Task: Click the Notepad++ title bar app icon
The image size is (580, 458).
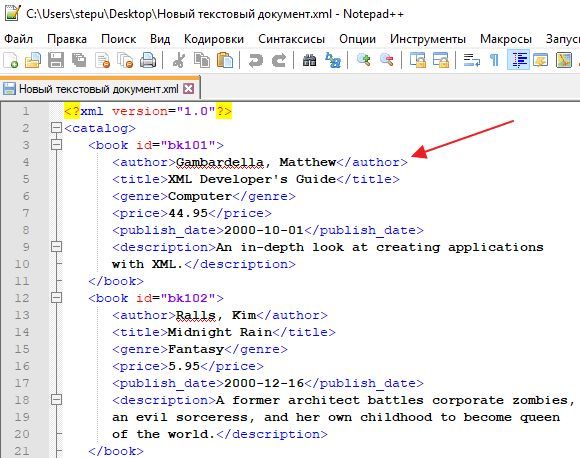Action: [x=12, y=13]
